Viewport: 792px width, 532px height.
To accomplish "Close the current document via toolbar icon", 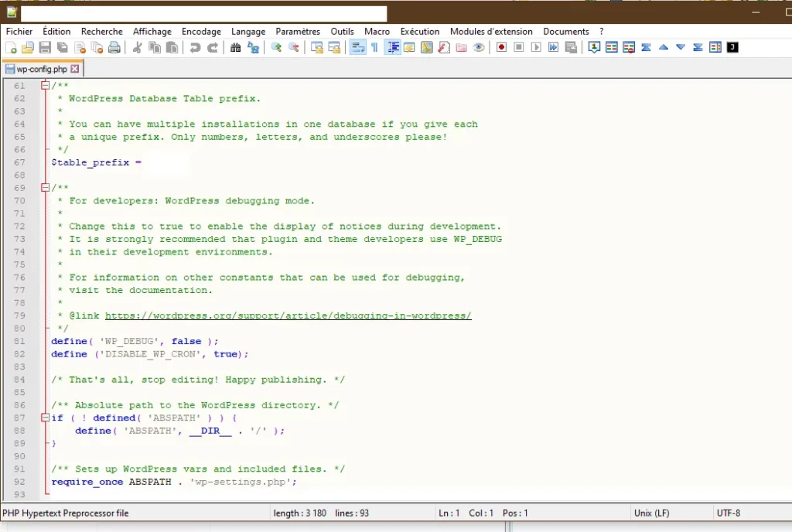I will (80, 47).
